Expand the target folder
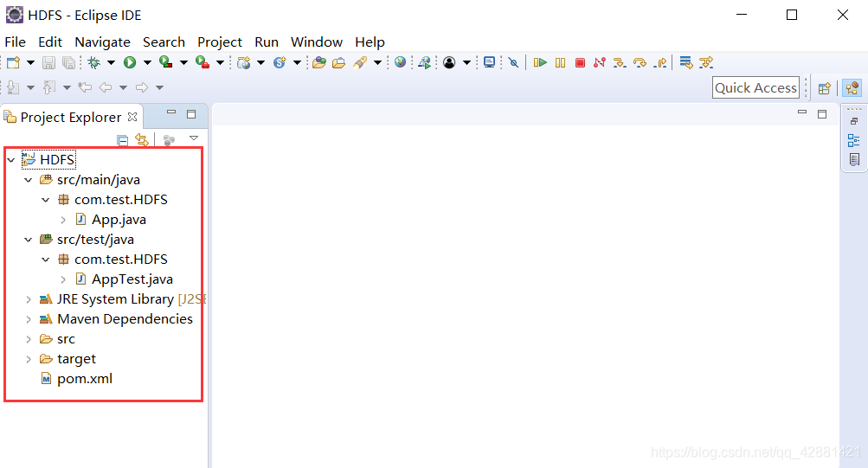Screen dimensions: 868x468 click(x=29, y=359)
